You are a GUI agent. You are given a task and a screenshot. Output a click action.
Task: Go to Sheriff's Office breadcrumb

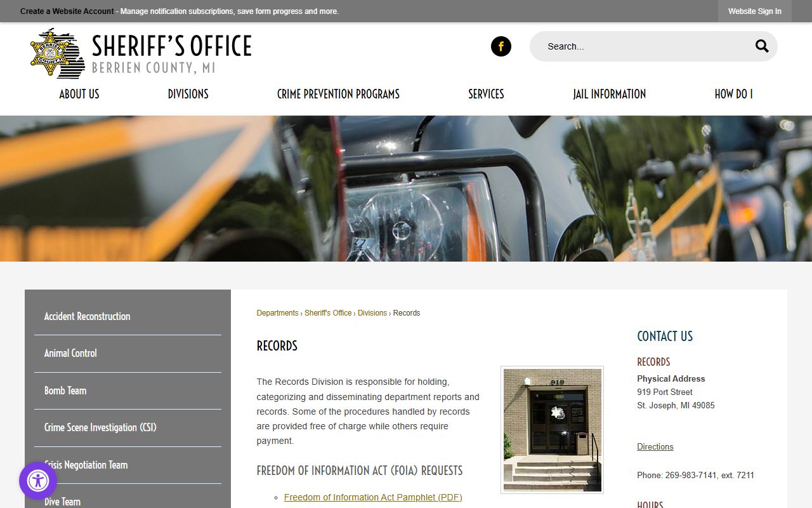(328, 313)
